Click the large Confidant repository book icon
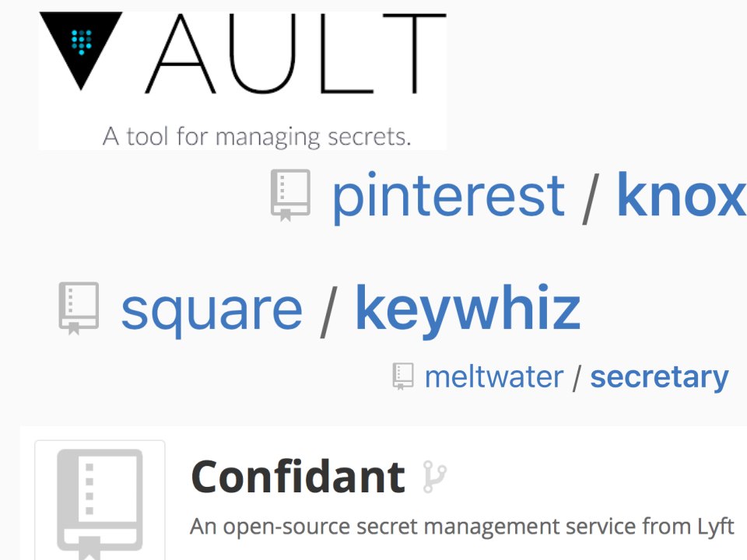The image size is (747, 560). [100, 504]
